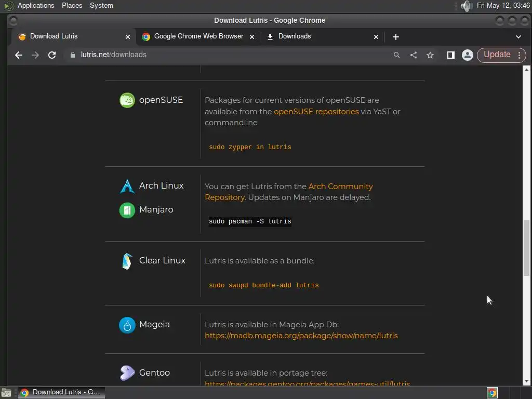Viewport: 532px width, 399px height.
Task: Select Download Lutris taskbar window button
Action: pos(61,392)
